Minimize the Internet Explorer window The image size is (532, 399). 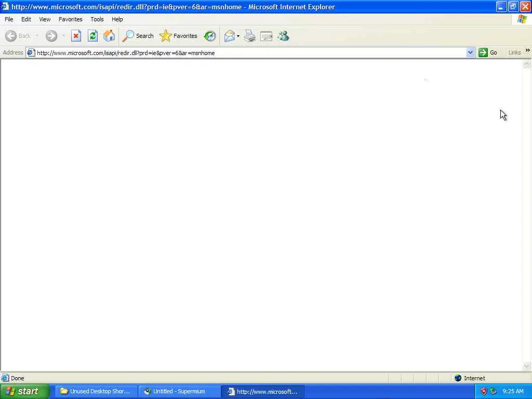501,7
